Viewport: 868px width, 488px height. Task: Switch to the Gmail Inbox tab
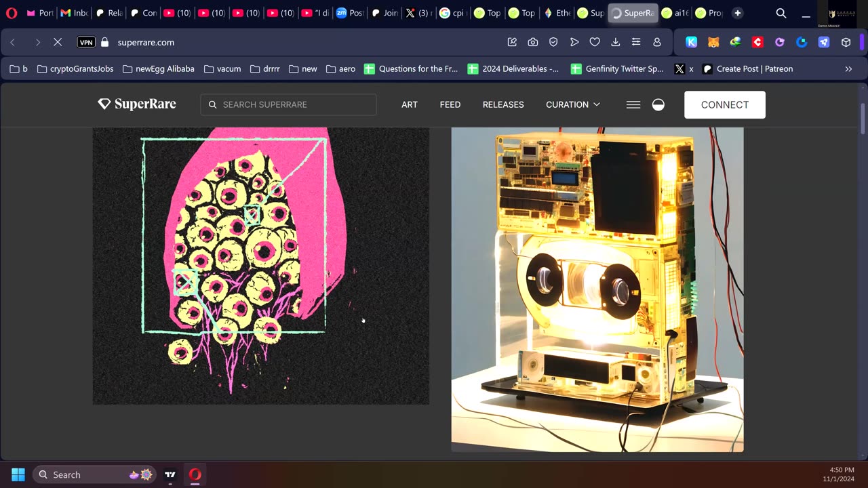pyautogui.click(x=74, y=13)
